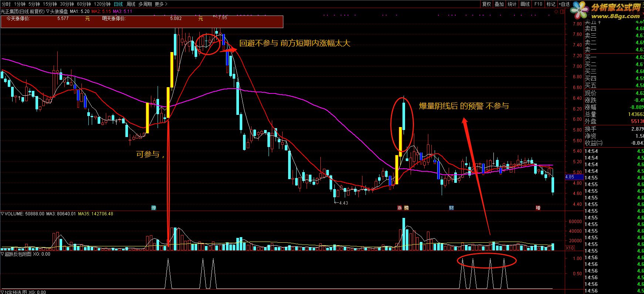Image resolution: width=644 pixels, height=294 pixels.
Task: Open VOLUME indicator dropdown triangle
Action: click(x=2, y=213)
